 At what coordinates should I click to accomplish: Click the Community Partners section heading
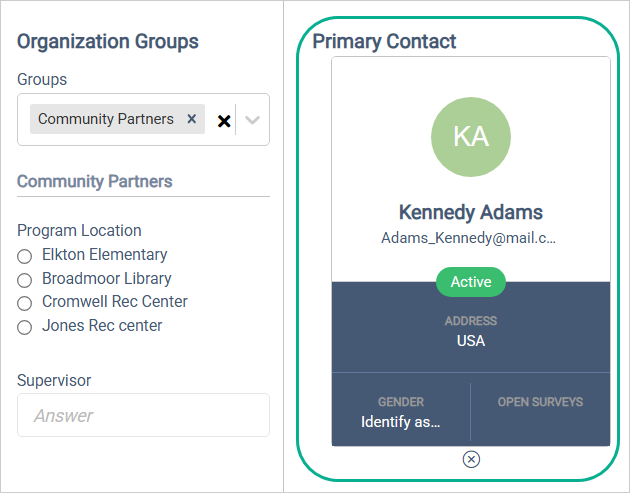pos(95,181)
